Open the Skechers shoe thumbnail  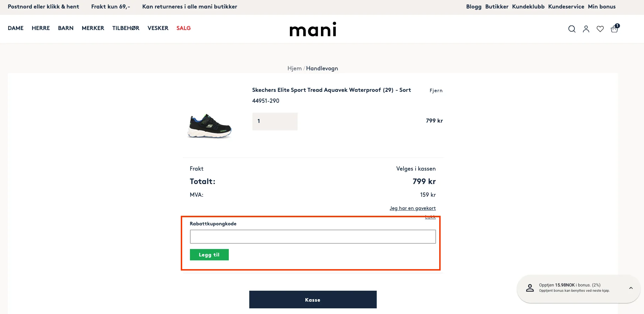[x=210, y=126]
